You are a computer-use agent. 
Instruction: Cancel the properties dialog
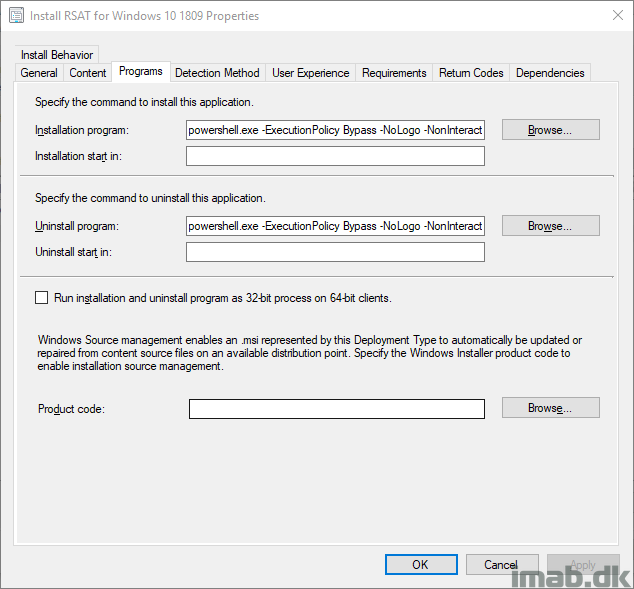pos(502,564)
